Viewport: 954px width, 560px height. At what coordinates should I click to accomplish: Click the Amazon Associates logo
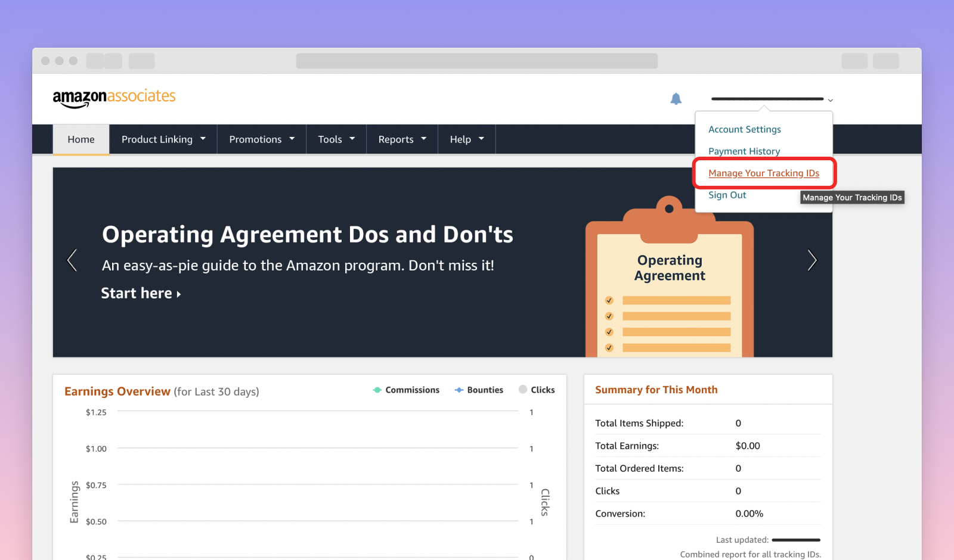114,98
